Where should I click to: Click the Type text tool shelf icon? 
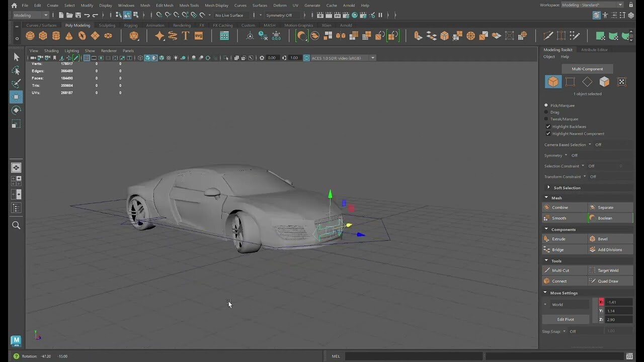coord(186,36)
